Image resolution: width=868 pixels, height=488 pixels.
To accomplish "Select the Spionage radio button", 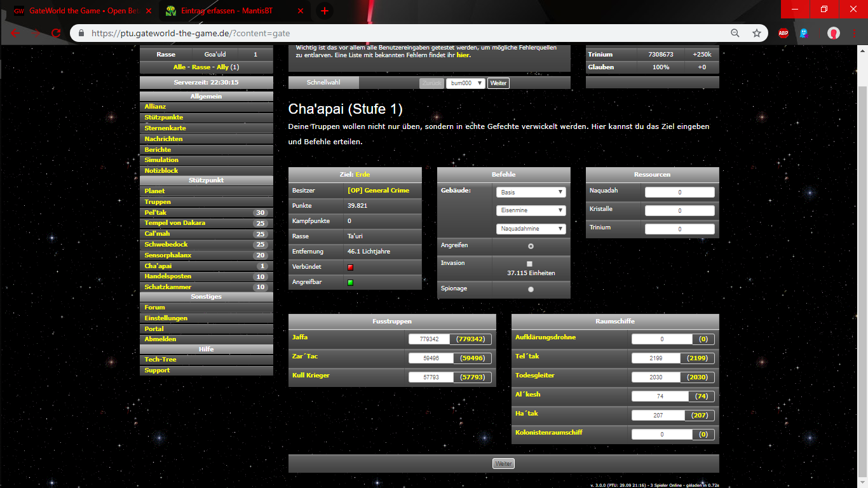I will tap(531, 289).
